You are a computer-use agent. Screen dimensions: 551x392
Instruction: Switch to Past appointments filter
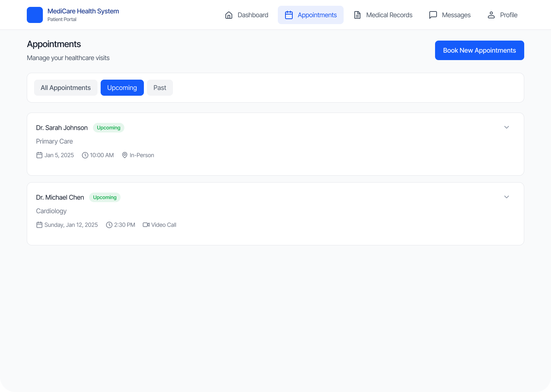point(160,88)
